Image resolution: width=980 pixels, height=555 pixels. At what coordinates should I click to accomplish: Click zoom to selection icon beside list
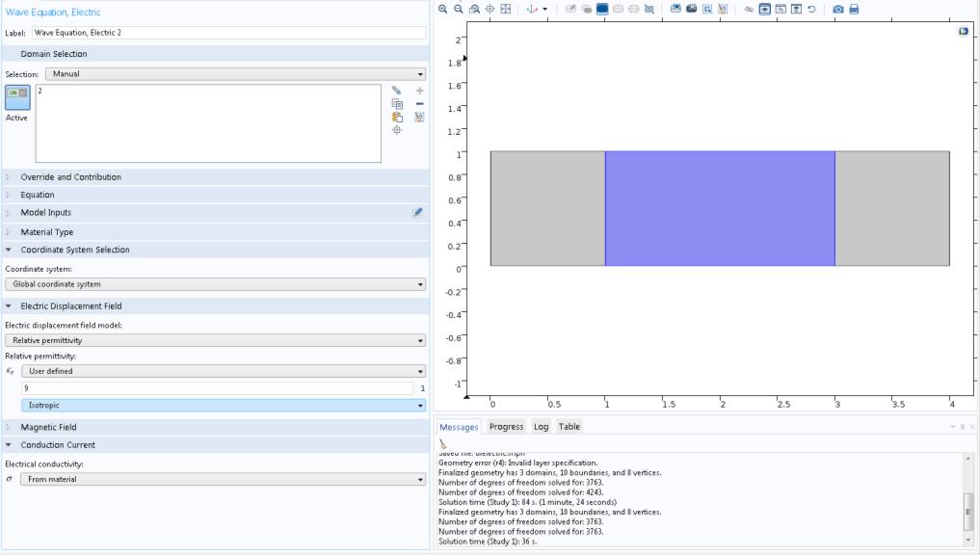(397, 130)
